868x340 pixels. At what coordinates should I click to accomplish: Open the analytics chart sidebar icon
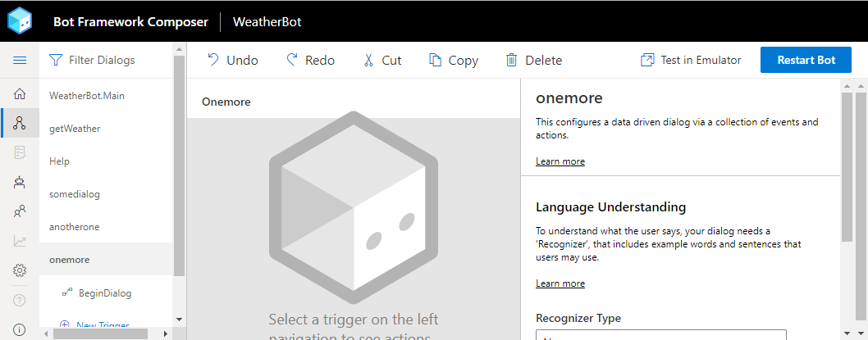(20, 241)
